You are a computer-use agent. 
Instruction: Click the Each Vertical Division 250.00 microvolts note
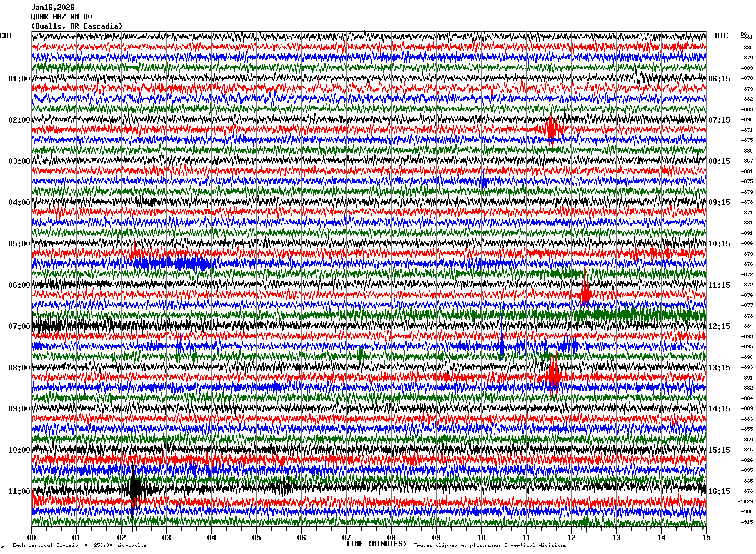pos(79,546)
